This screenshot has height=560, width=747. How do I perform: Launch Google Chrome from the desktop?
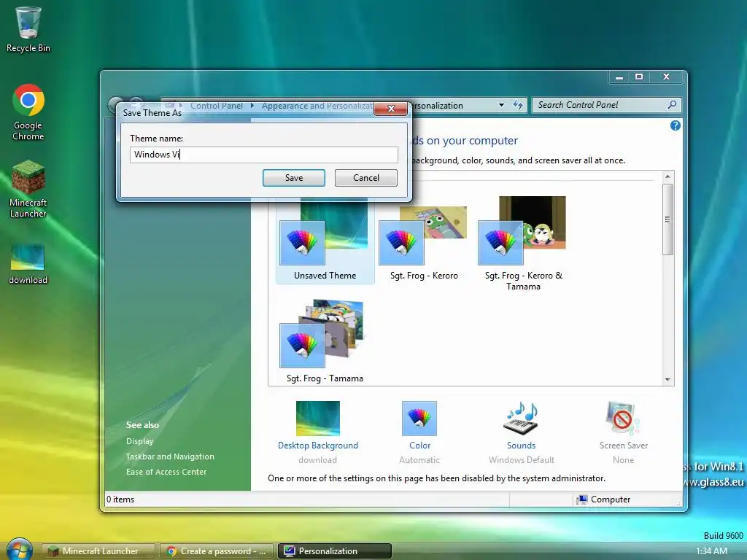(x=28, y=112)
